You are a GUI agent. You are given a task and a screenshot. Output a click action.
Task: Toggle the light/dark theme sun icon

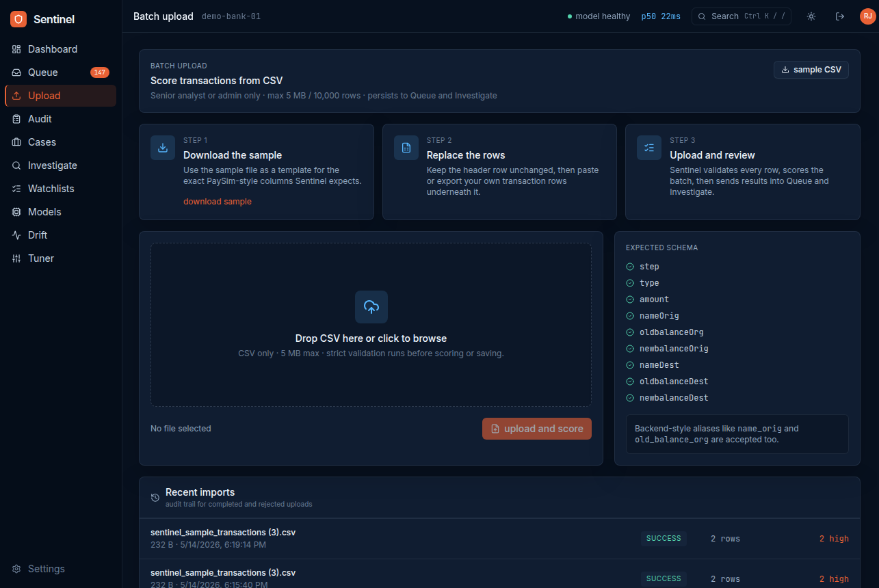pyautogui.click(x=811, y=16)
